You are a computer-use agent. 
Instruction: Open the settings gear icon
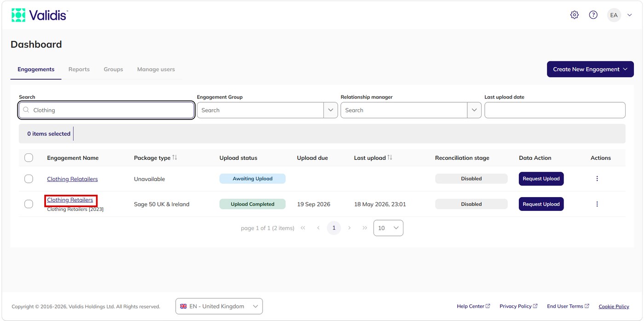coord(574,15)
